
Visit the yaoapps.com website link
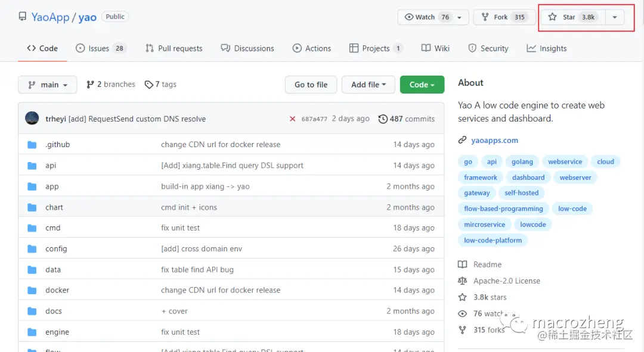(x=494, y=141)
